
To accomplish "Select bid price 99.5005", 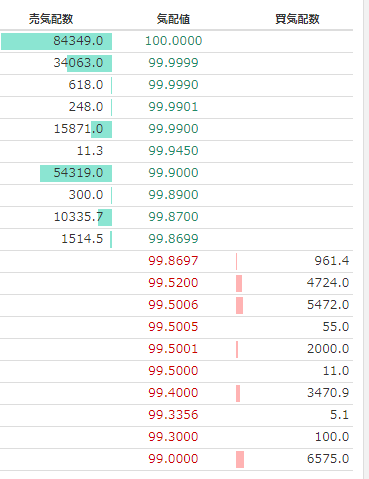I will click(x=174, y=327).
